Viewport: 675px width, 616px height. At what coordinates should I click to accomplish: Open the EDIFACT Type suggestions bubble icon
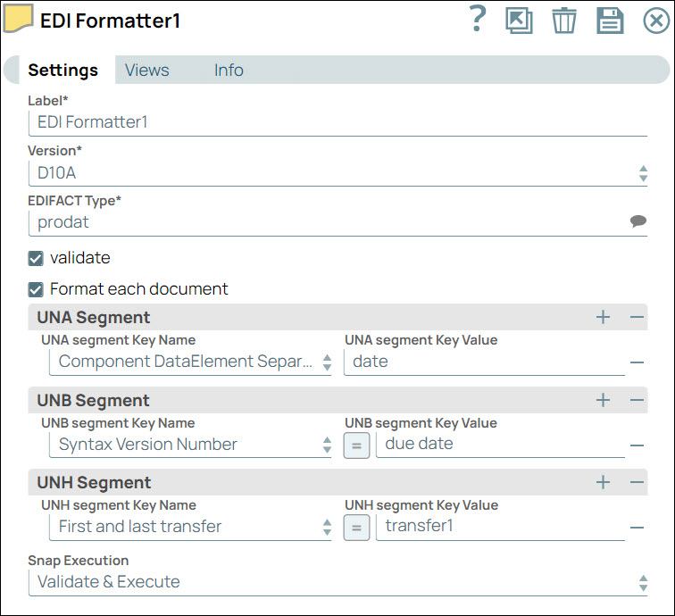point(638,221)
